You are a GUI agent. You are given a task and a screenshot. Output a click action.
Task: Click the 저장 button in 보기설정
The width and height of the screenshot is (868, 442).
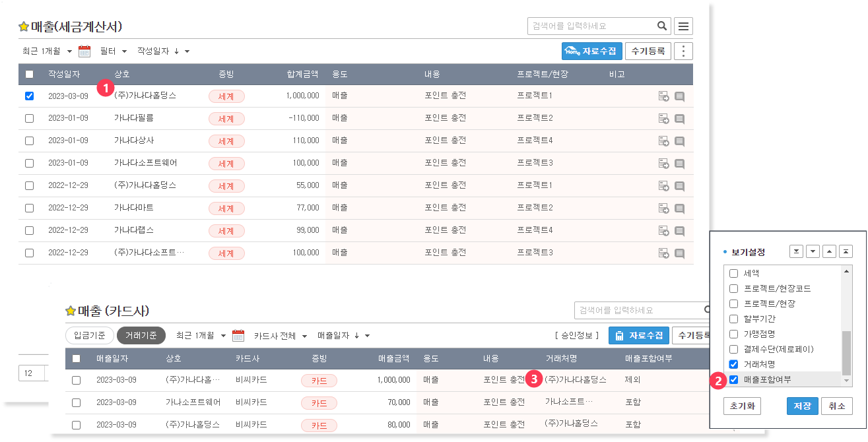[x=802, y=406]
